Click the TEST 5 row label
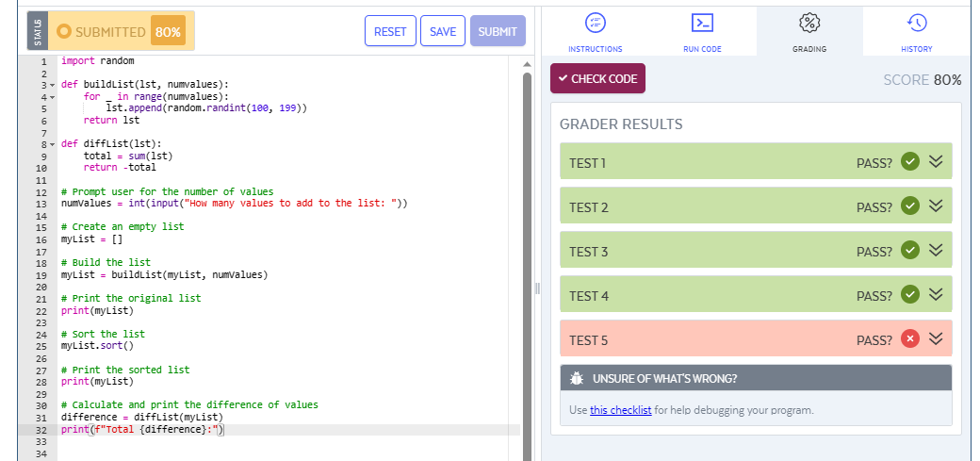The height and width of the screenshot is (461, 980). (x=588, y=340)
